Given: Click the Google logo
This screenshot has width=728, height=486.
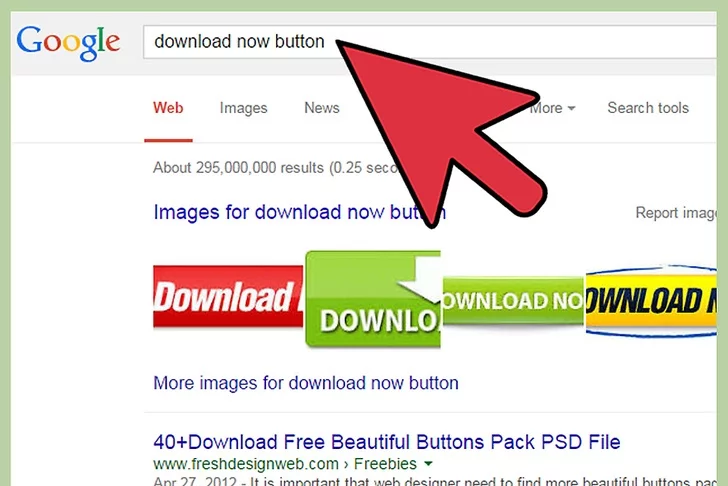Looking at the screenshot, I should (x=68, y=42).
